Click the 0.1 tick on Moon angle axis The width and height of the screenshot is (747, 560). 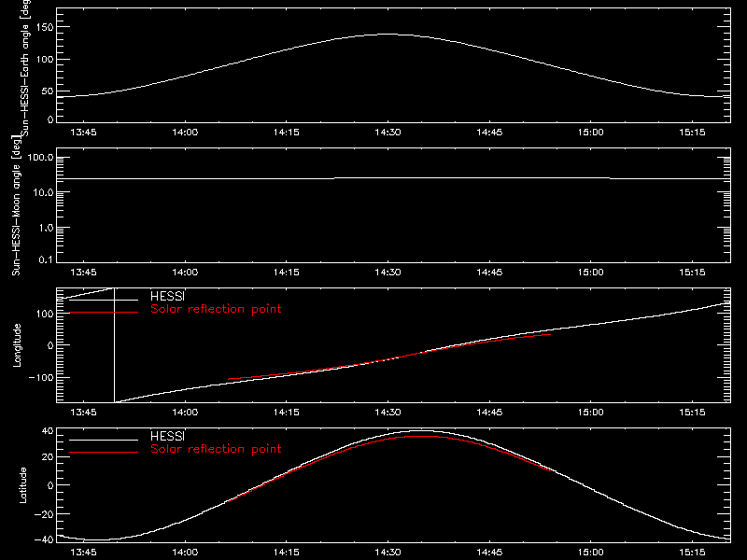[46, 259]
